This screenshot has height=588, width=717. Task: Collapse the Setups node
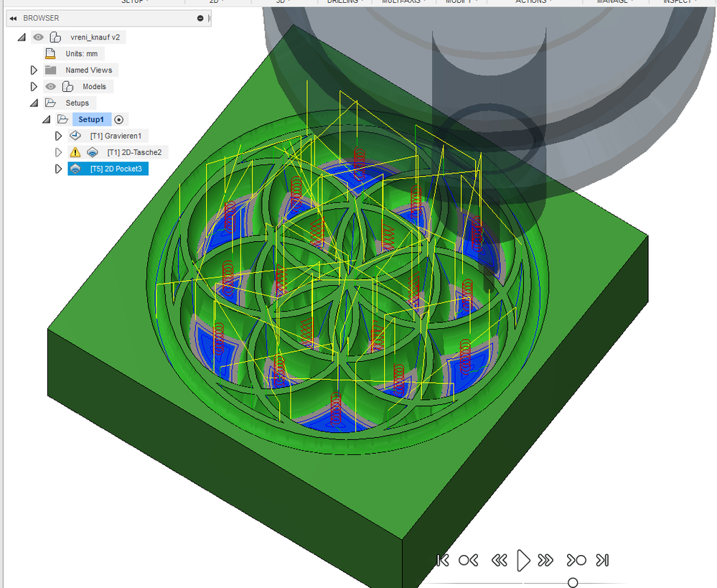pos(34,103)
